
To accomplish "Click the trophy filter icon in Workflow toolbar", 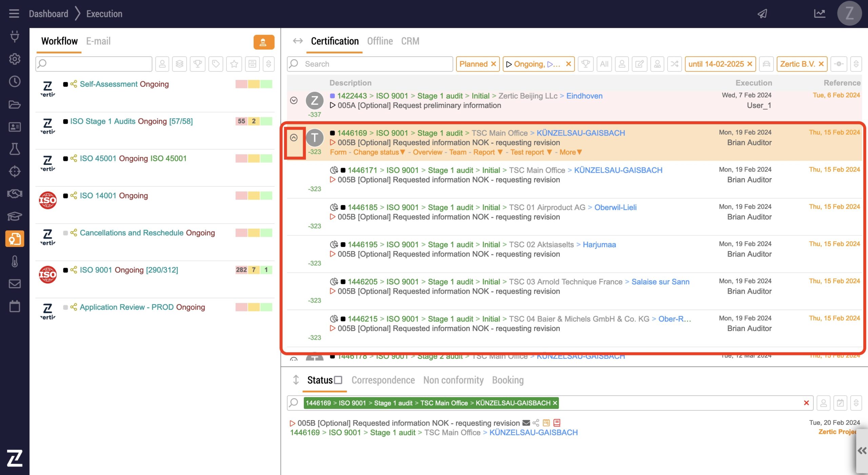I will coord(198,64).
